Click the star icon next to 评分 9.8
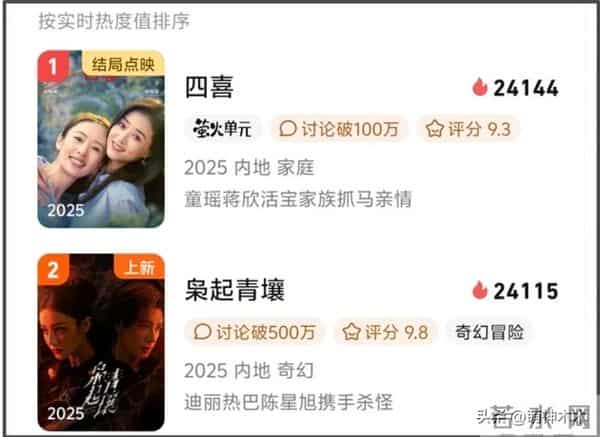Screen dimensions: 600x437 click(351, 331)
